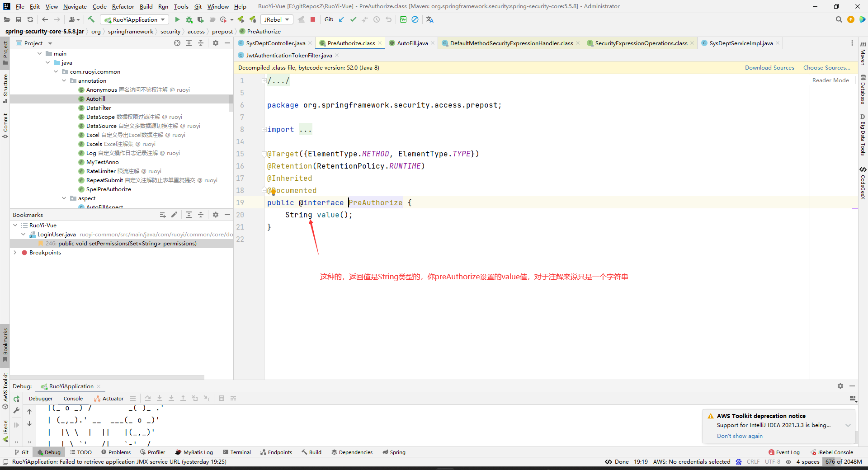
Task: Navigate back with the left arrow icon
Action: pos(45,19)
